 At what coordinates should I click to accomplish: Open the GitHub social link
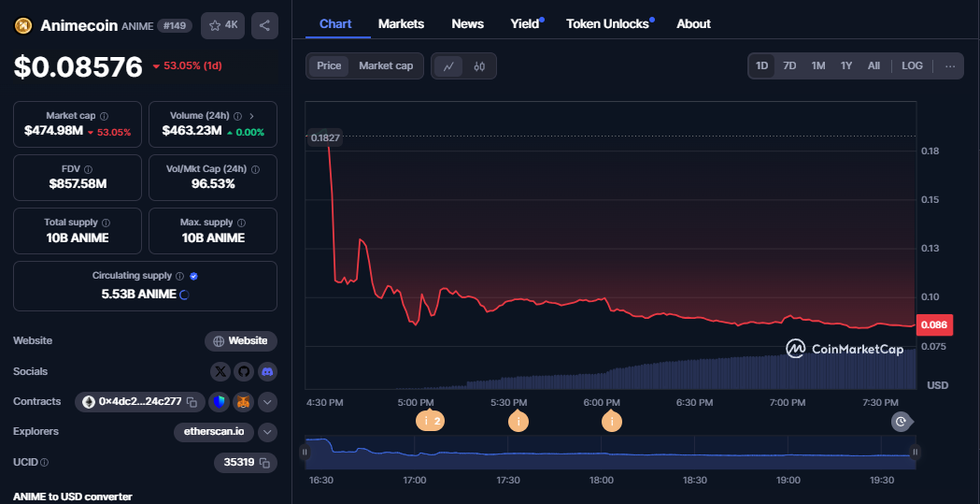[244, 371]
